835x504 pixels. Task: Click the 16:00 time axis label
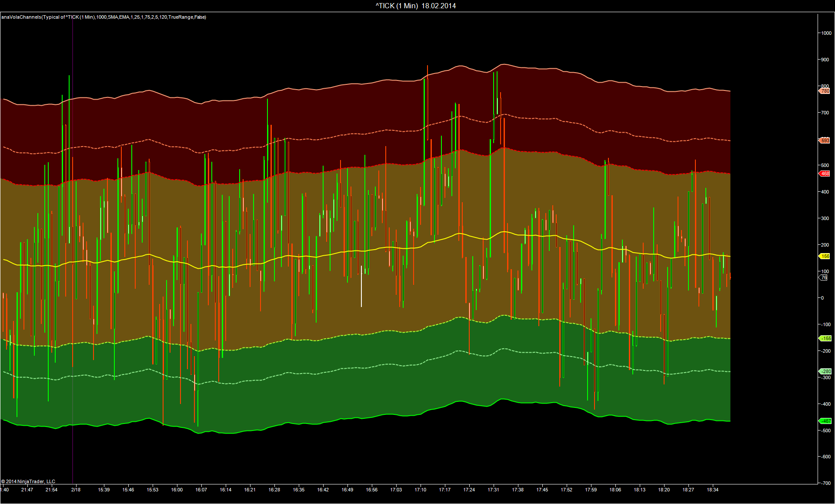pyautogui.click(x=177, y=490)
